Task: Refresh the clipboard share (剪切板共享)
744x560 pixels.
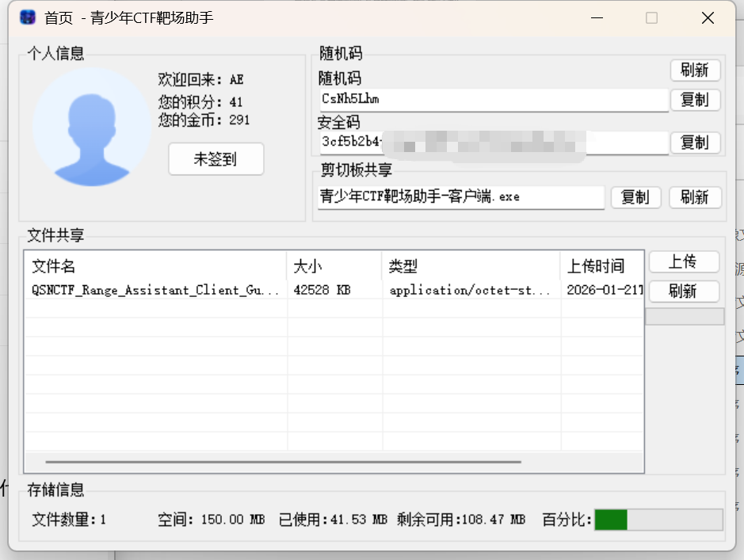Action: 695,197
